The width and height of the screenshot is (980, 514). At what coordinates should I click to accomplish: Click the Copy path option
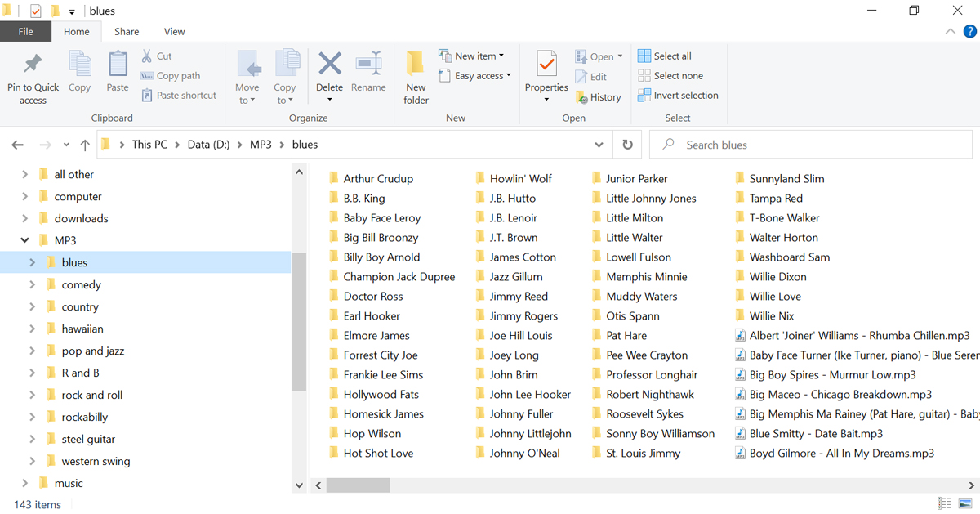pos(171,76)
